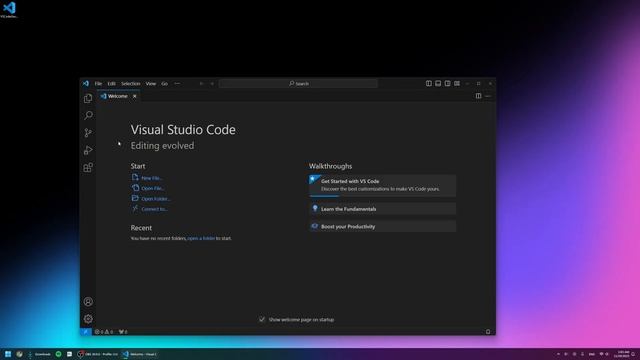
Task: Click the Open Folder... link
Action: click(156, 199)
